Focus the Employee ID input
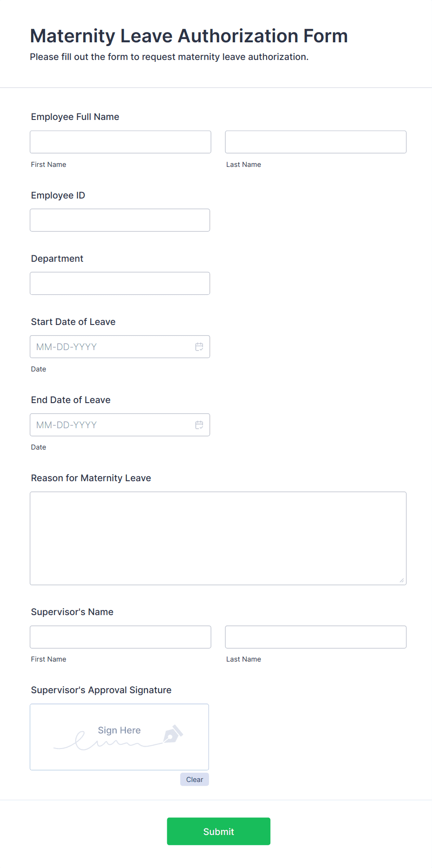 120,220
